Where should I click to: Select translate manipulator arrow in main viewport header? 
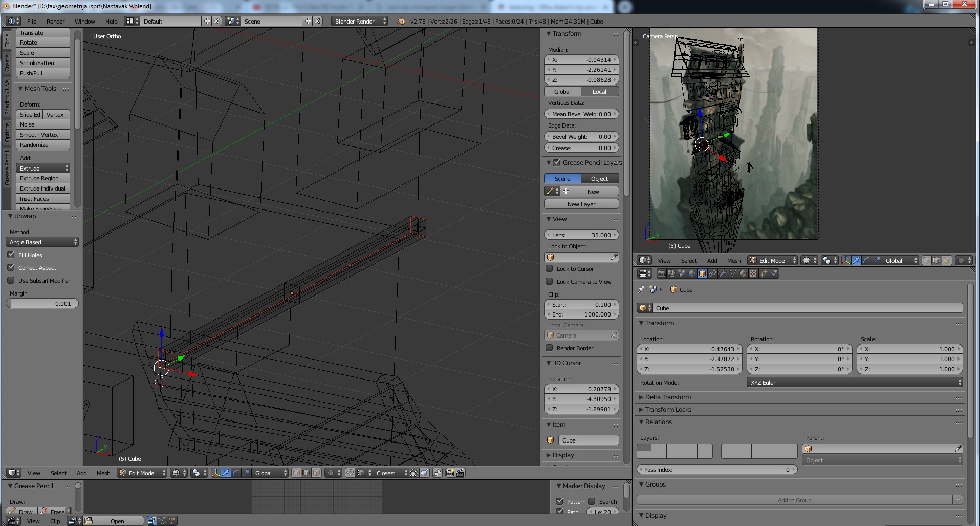226,473
